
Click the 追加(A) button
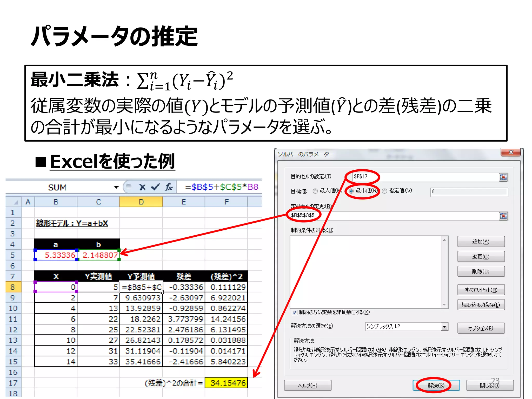pos(481,242)
